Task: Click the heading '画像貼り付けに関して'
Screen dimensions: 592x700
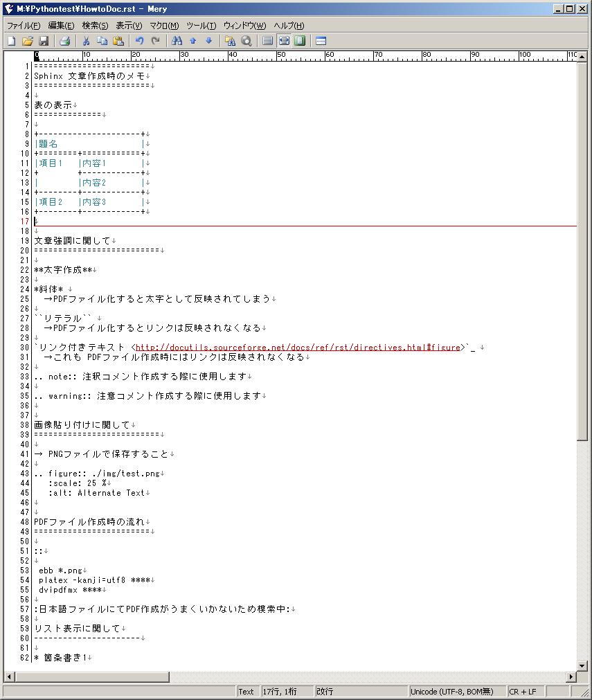Action: pyautogui.click(x=82, y=424)
